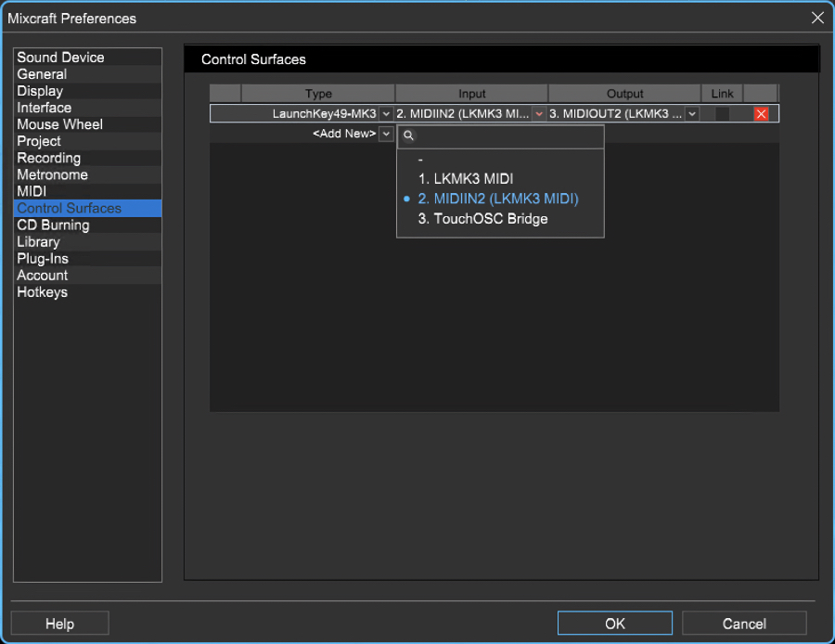Expand the LaunchKey49-MK3 type dropdown arrow
This screenshot has height=644, width=835.
click(x=386, y=114)
